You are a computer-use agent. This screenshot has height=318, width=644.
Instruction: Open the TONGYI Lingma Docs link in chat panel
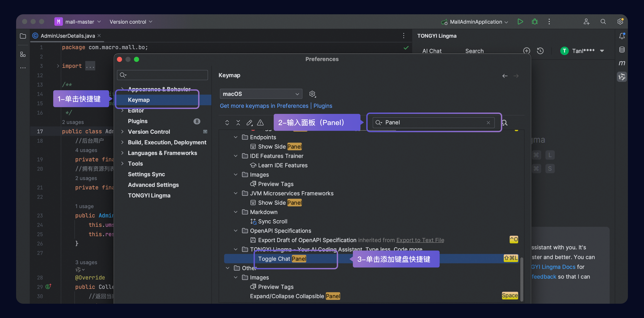click(x=553, y=267)
